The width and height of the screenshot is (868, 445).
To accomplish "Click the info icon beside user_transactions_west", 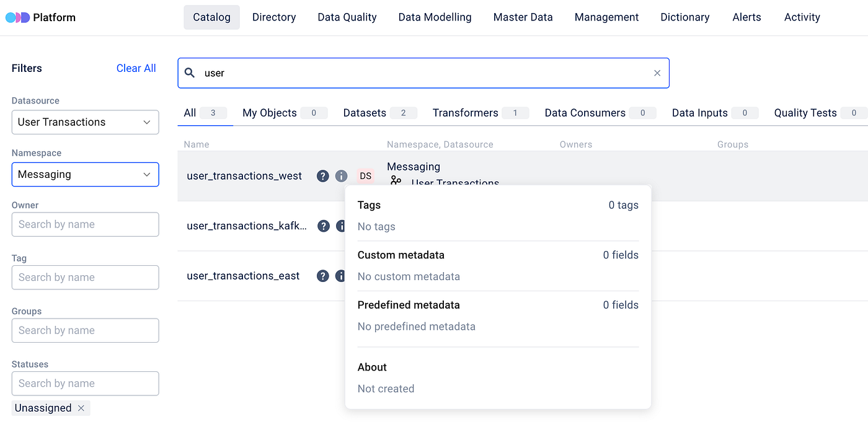I will [x=341, y=176].
